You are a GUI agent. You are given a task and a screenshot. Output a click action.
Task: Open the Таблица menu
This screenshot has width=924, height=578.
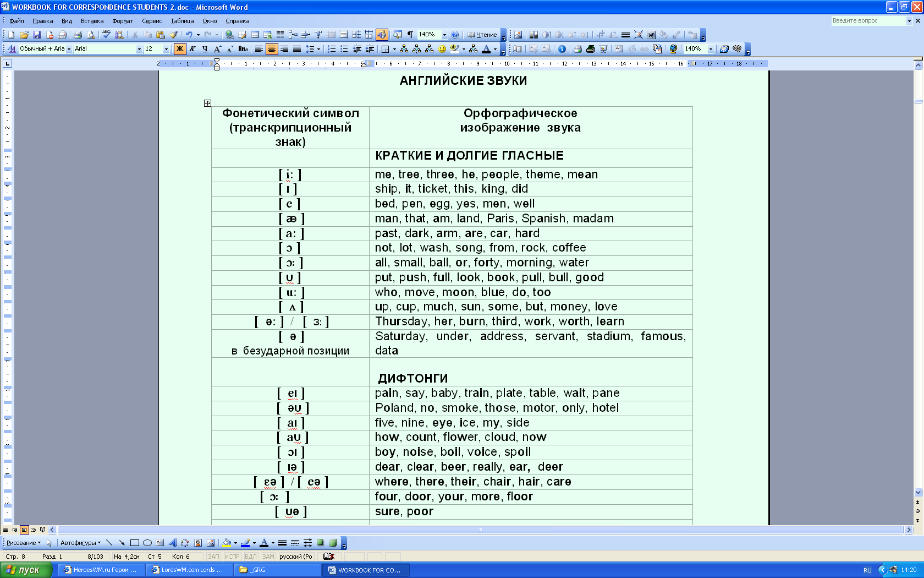[x=182, y=21]
